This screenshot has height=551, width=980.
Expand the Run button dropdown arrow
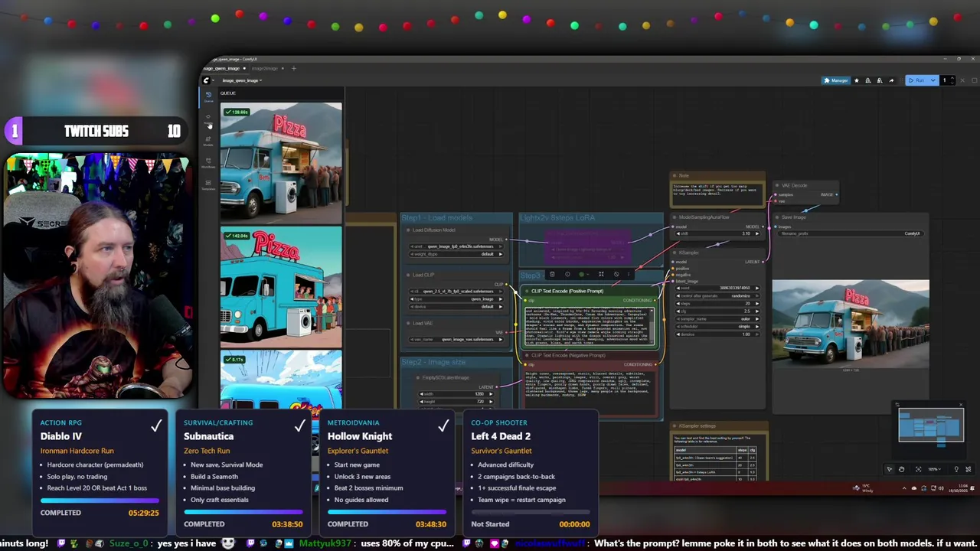(933, 80)
